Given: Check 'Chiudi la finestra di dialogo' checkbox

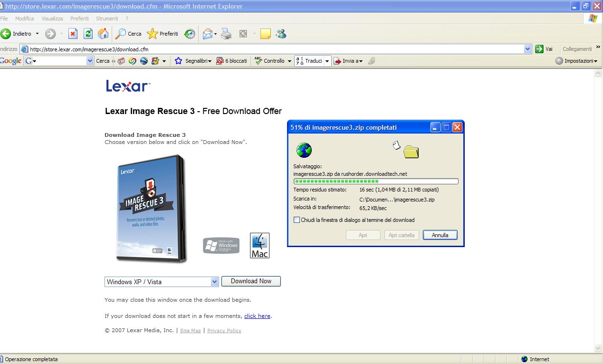Looking at the screenshot, I should (297, 220).
